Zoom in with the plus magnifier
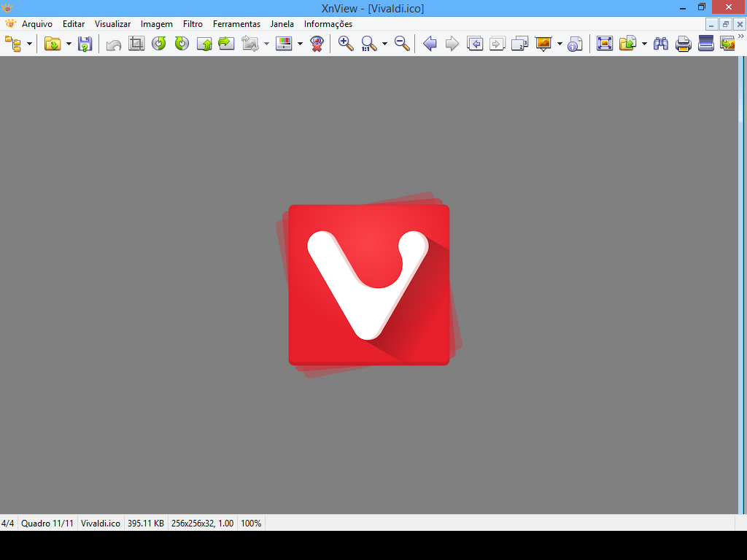The width and height of the screenshot is (747, 560). tap(345, 44)
